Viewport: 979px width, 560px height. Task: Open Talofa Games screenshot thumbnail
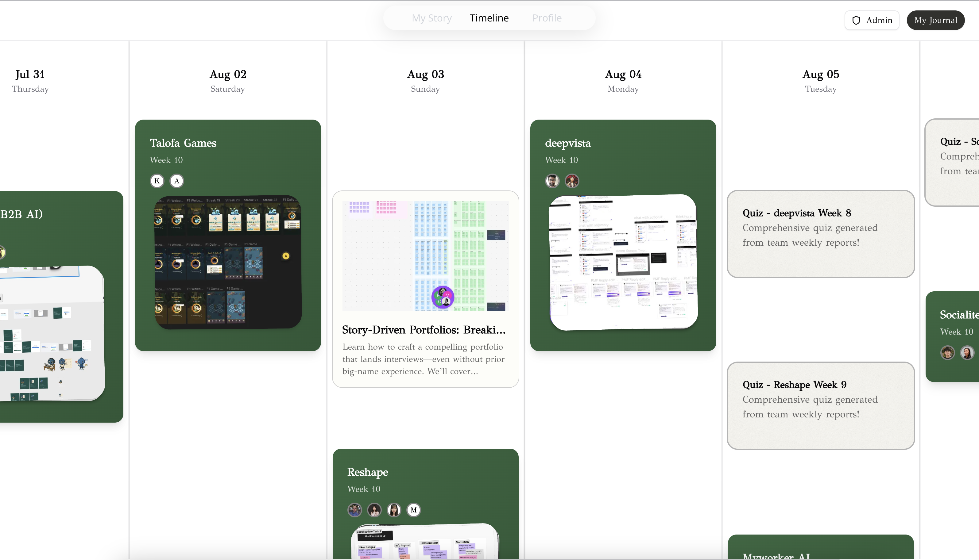pyautogui.click(x=228, y=262)
